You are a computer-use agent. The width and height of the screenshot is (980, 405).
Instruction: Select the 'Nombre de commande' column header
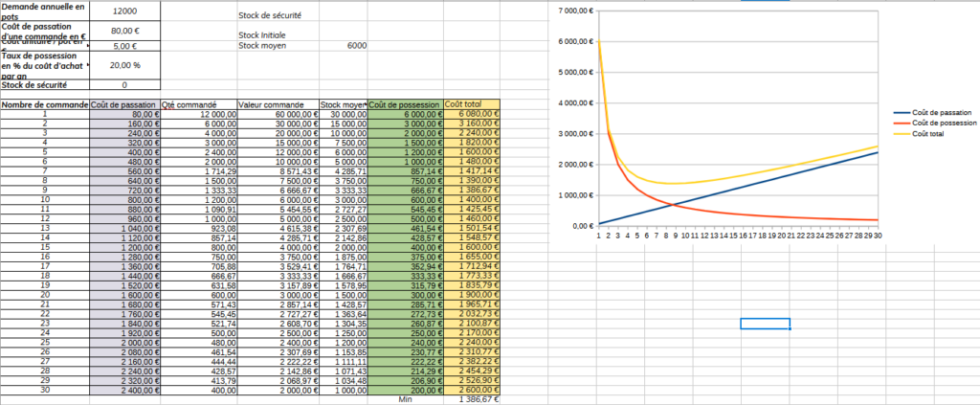coord(45,104)
